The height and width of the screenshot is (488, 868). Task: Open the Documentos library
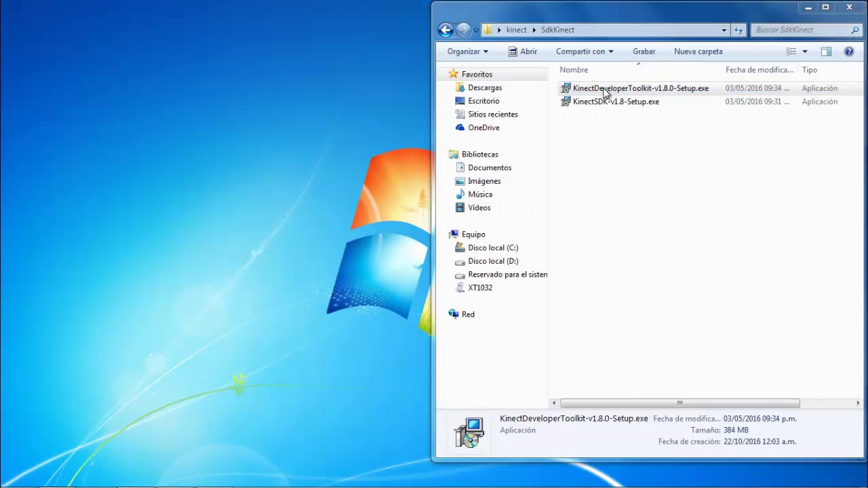coord(490,167)
